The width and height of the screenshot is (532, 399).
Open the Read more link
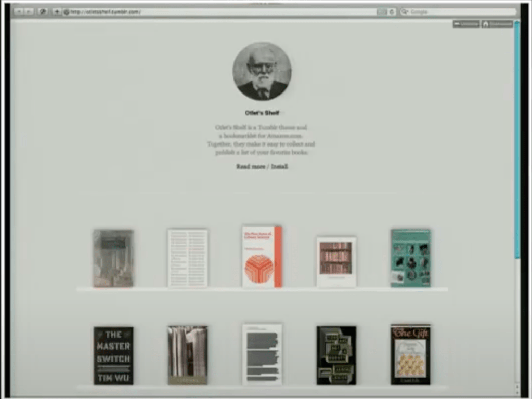pos(251,167)
